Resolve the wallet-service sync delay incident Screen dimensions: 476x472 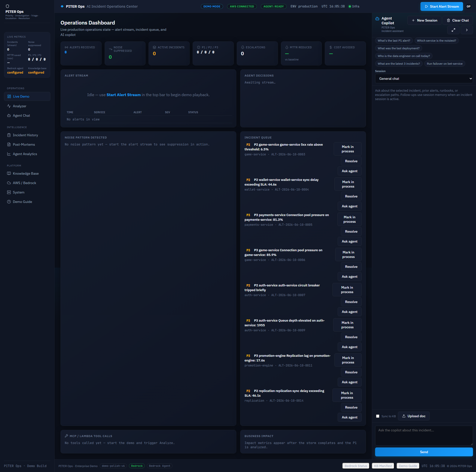click(x=351, y=196)
